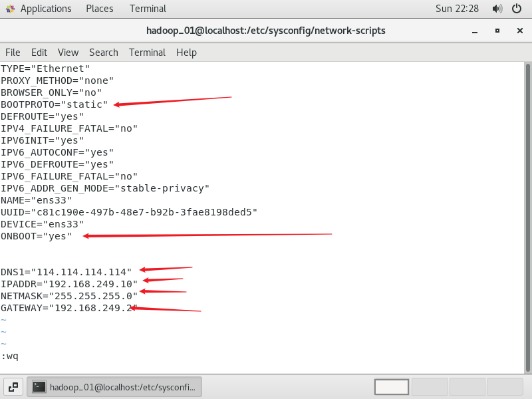Click the TYPE="Ethernet" line
This screenshot has height=399, width=532.
click(x=45, y=68)
